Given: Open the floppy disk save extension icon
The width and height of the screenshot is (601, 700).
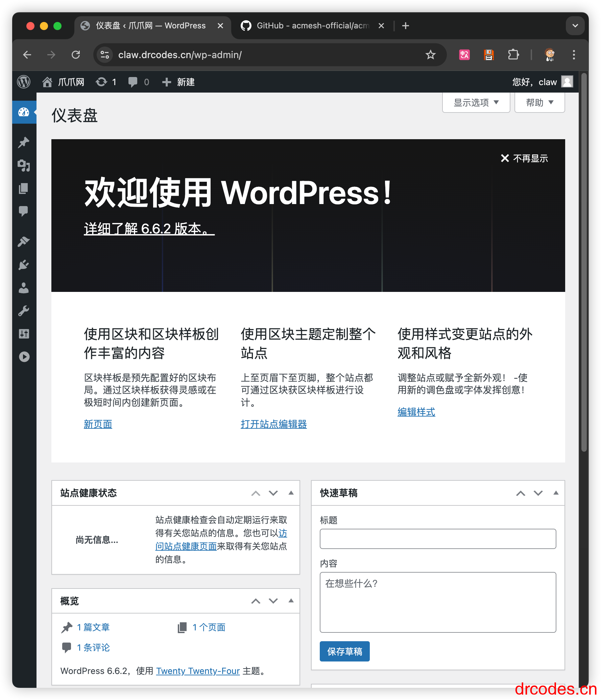Looking at the screenshot, I should [x=489, y=55].
